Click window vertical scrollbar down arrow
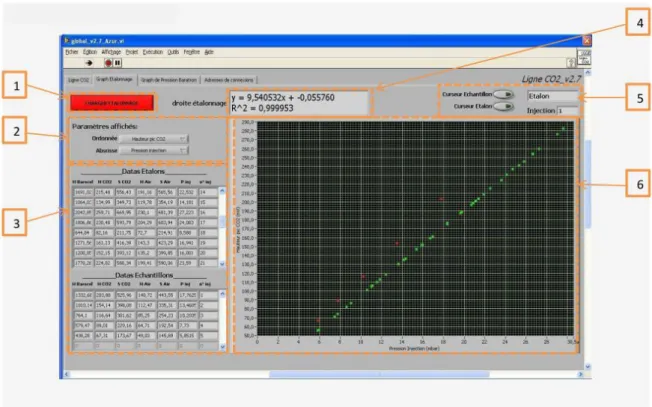 click(x=588, y=367)
